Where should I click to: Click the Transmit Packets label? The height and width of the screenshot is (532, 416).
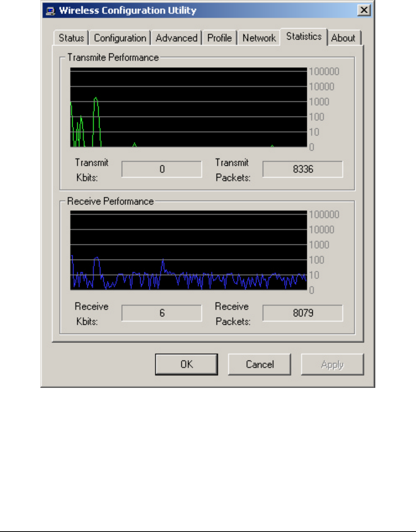pyautogui.click(x=233, y=170)
